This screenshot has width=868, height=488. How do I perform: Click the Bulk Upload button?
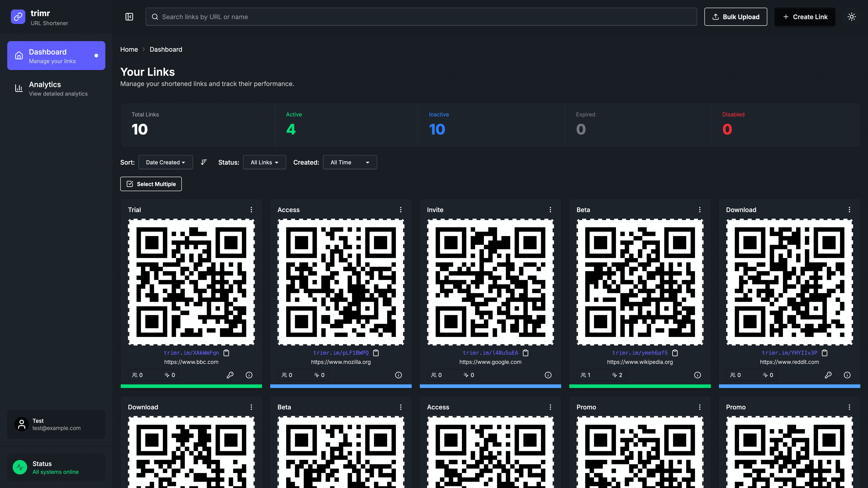[736, 17]
